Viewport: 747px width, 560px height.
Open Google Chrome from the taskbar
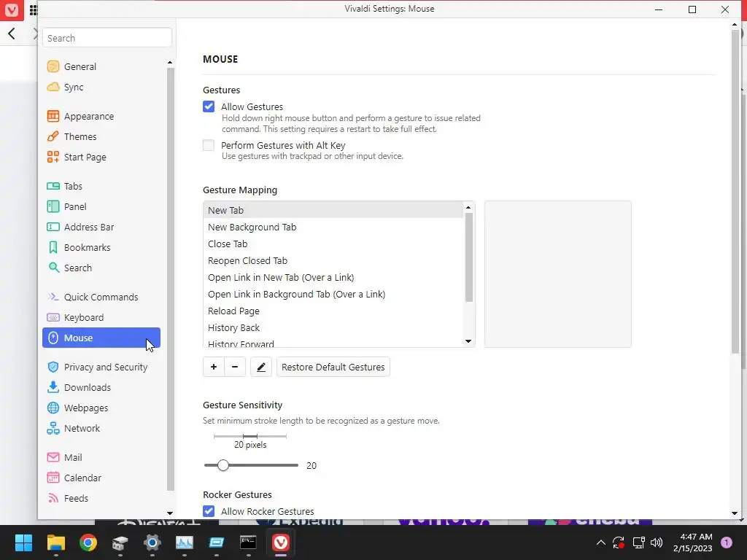(88, 542)
